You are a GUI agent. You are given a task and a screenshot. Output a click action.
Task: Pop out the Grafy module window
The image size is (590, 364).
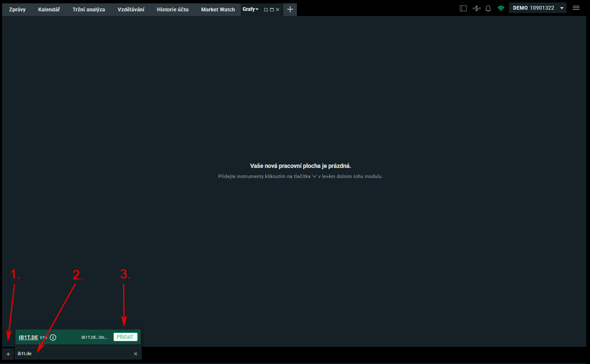pos(266,10)
